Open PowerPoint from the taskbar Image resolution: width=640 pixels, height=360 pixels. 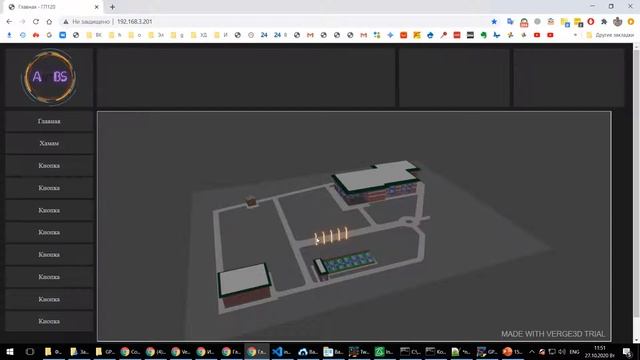pyautogui.click(x=512, y=351)
